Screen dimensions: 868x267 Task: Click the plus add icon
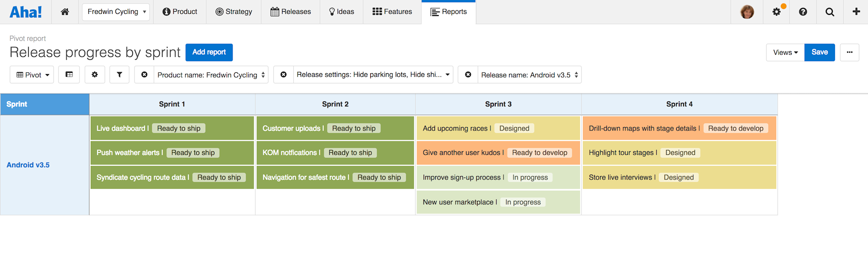[856, 12]
